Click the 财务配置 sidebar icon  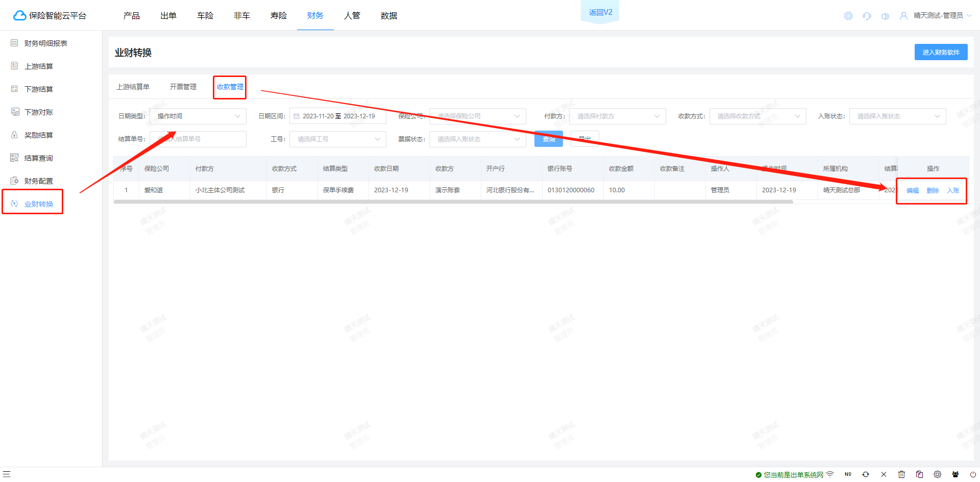(14, 181)
